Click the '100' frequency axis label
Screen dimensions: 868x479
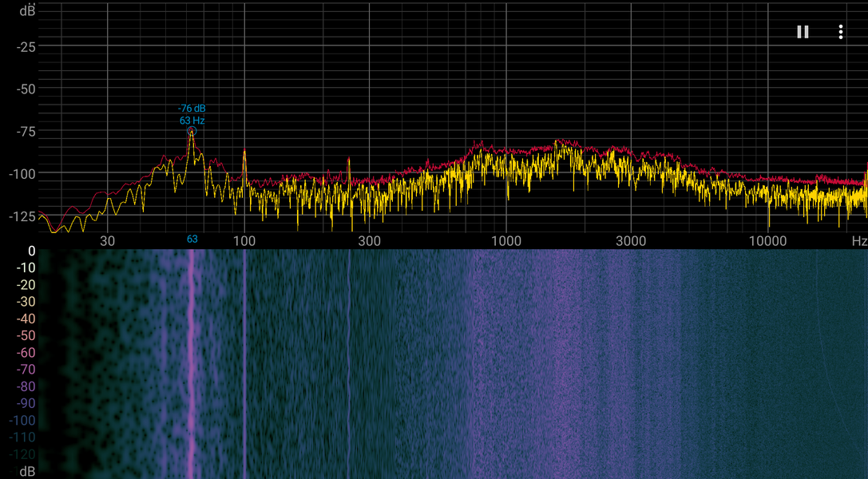[x=244, y=241]
